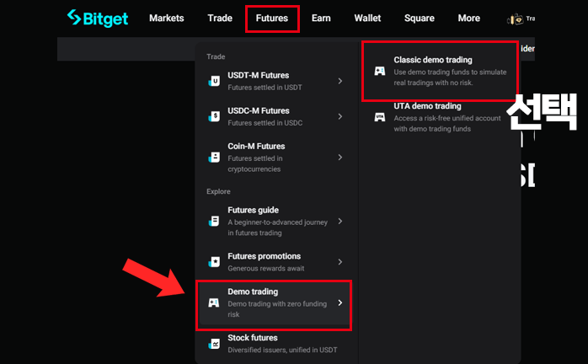The width and height of the screenshot is (588, 364).
Task: Select UTA demo trading option
Action: click(x=440, y=117)
